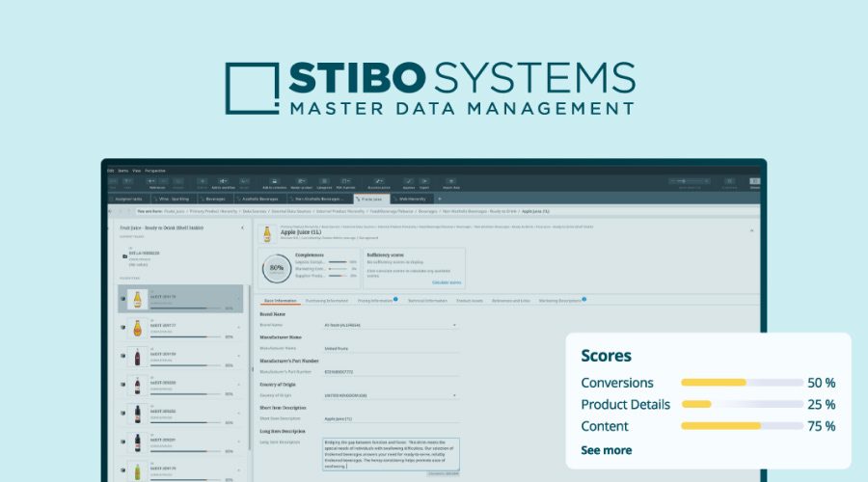This screenshot has height=482, width=868.
Task: Open the Edit menu
Action: [x=110, y=171]
